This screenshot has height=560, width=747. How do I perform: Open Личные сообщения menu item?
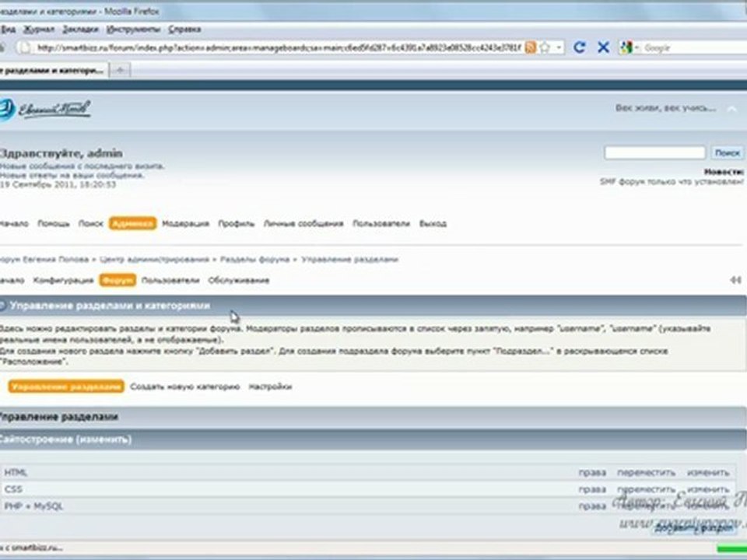tap(303, 223)
